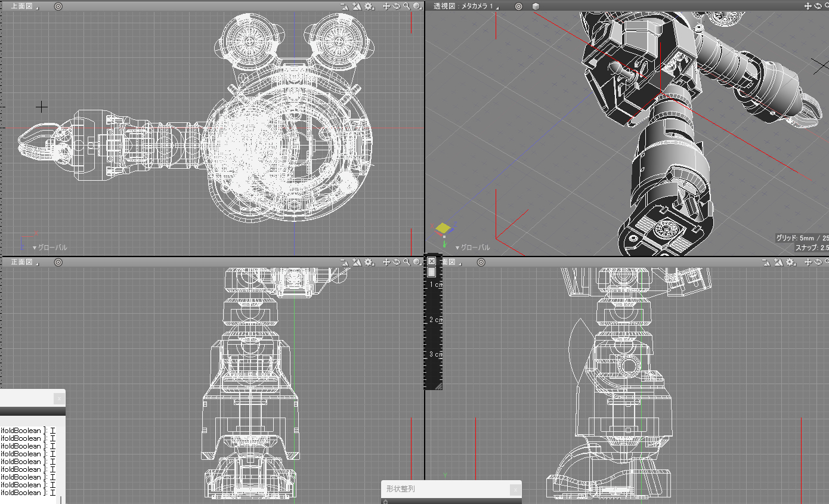Expand グローバル coordinate menu in perspective view
The width and height of the screenshot is (829, 504).
[472, 247]
